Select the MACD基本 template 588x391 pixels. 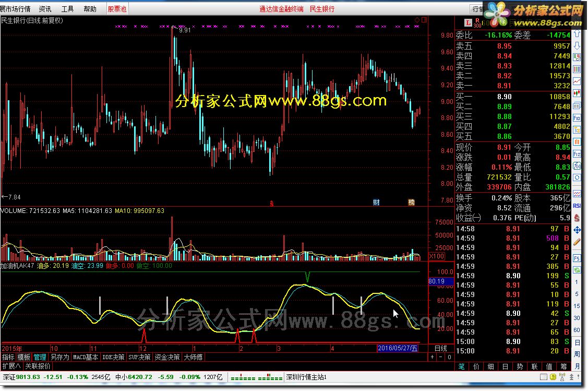(x=86, y=357)
